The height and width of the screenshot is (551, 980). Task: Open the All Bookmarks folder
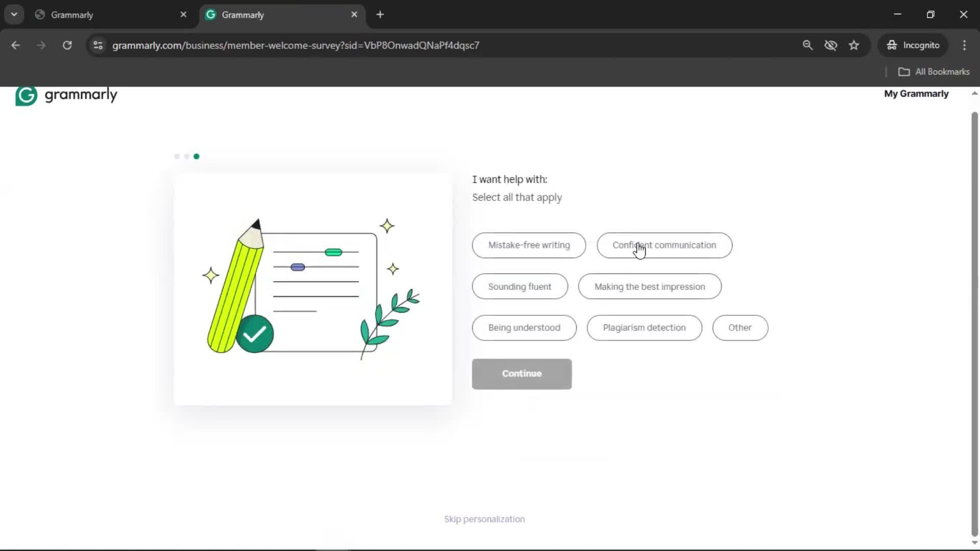[x=934, y=71]
